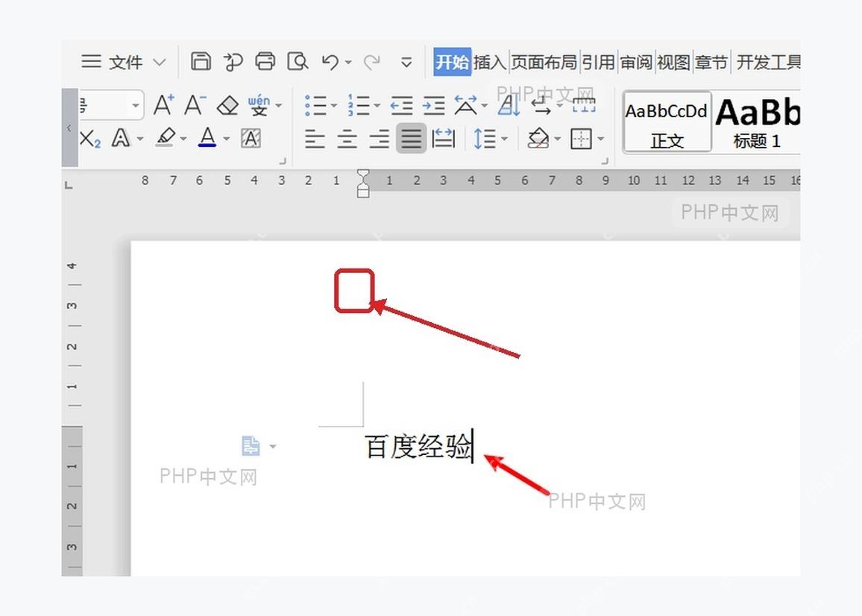Click the Undo arrow icon
This screenshot has width=862, height=616.
(330, 62)
